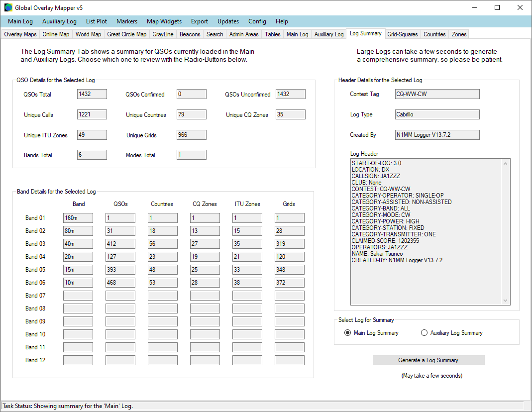Click the Unique CQ Zones field
Image resolution: width=532 pixels, height=412 pixels.
tap(291, 114)
